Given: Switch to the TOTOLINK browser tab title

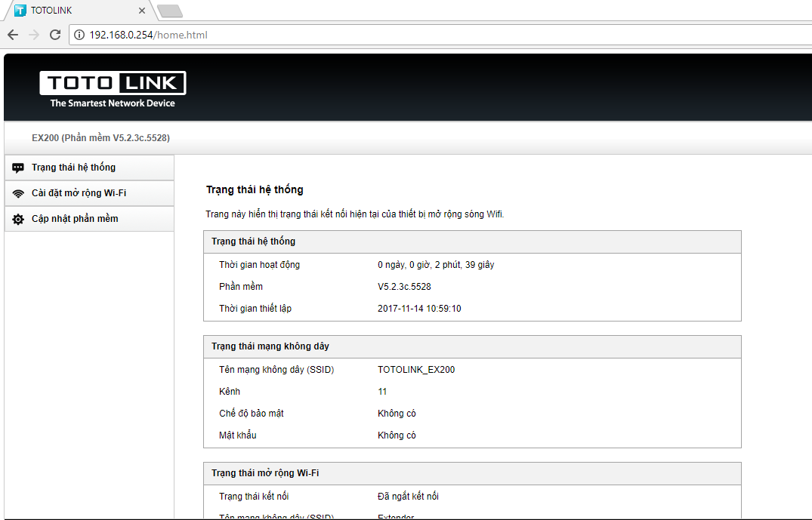Looking at the screenshot, I should pos(51,11).
